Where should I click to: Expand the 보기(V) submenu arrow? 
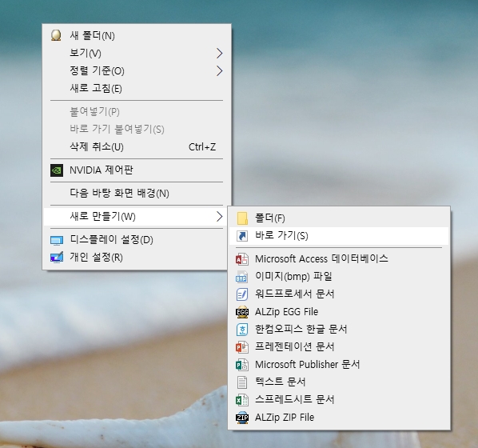(x=220, y=54)
